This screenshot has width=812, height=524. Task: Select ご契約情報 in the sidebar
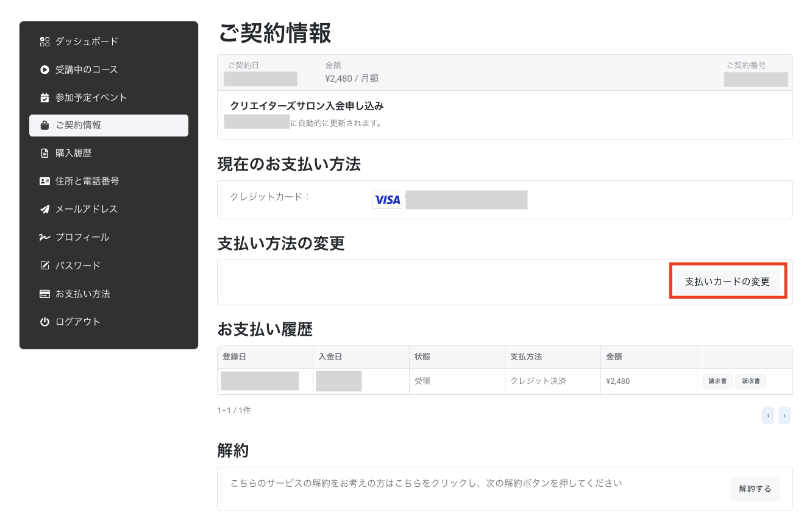click(79, 126)
